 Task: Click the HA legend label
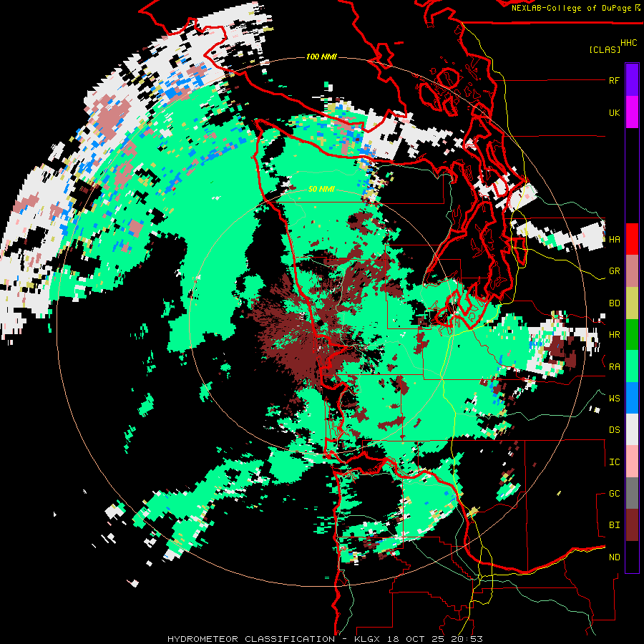(614, 239)
